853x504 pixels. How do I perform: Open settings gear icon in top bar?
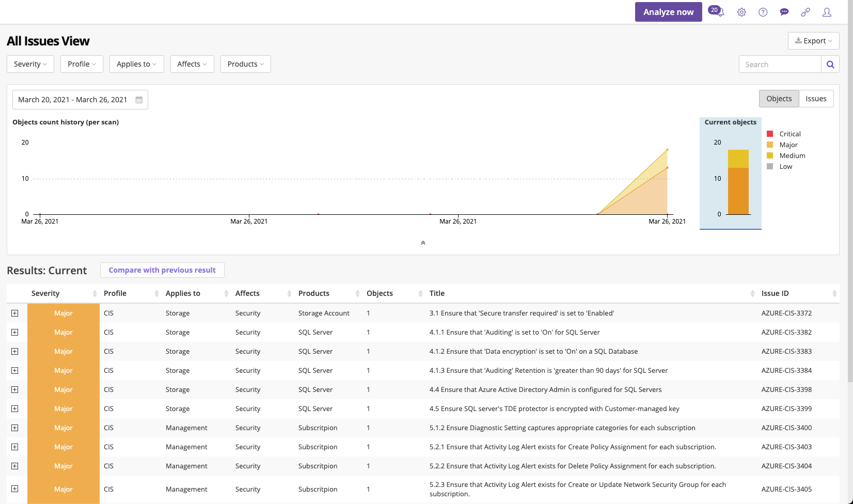(741, 12)
